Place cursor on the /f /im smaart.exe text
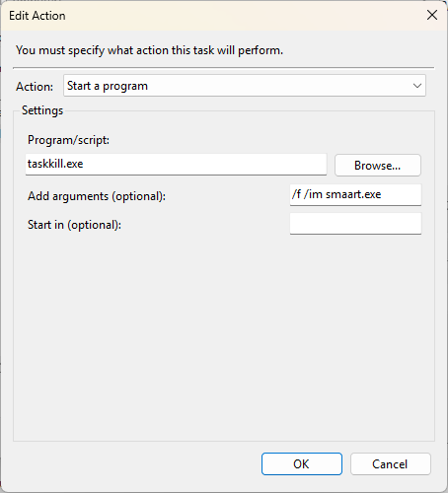The image size is (448, 493). click(336, 194)
